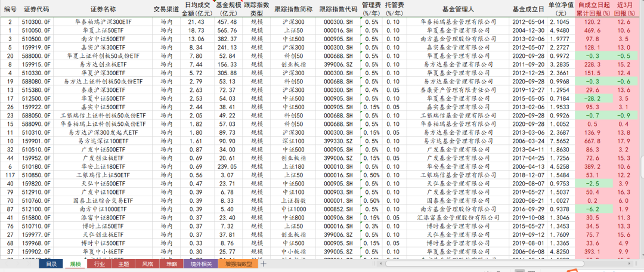Select inception date cell 2004-12-30
Image resolution: width=644 pixels, height=272 pixels.
(x=528, y=30)
